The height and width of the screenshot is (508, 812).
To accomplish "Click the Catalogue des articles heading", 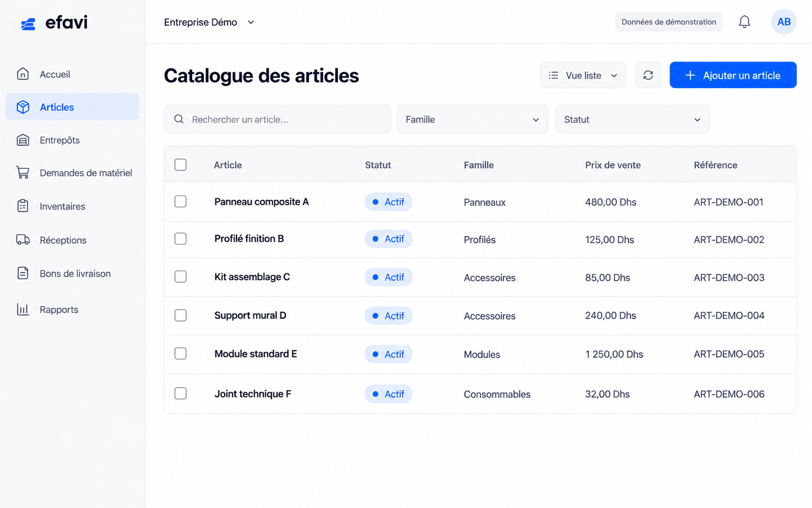I will (x=261, y=76).
